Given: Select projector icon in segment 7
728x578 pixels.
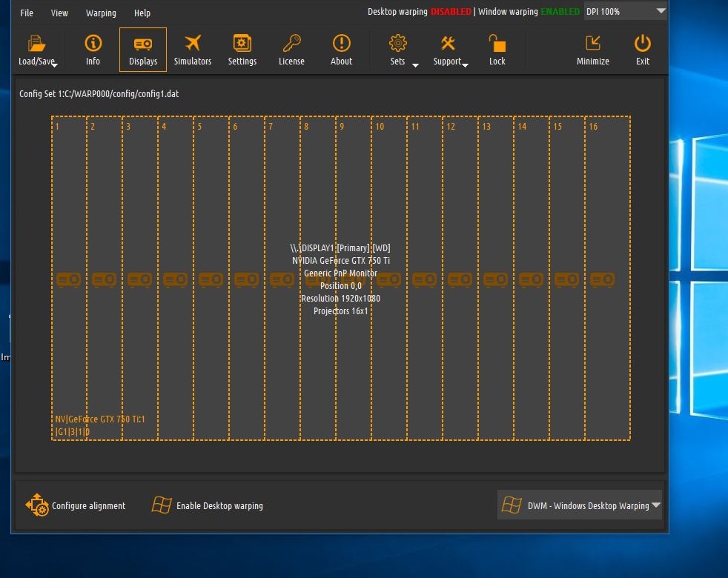Looking at the screenshot, I should click(x=282, y=280).
